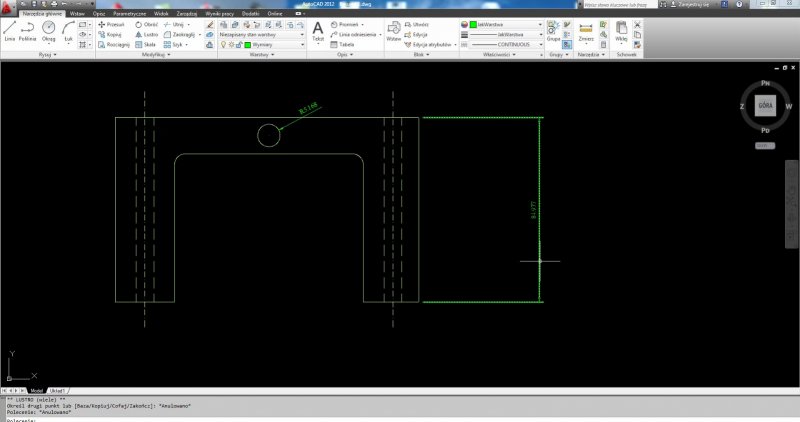Click the Wklej paste icon
Viewport: 800px width, 422px height.
pyautogui.click(x=621, y=31)
